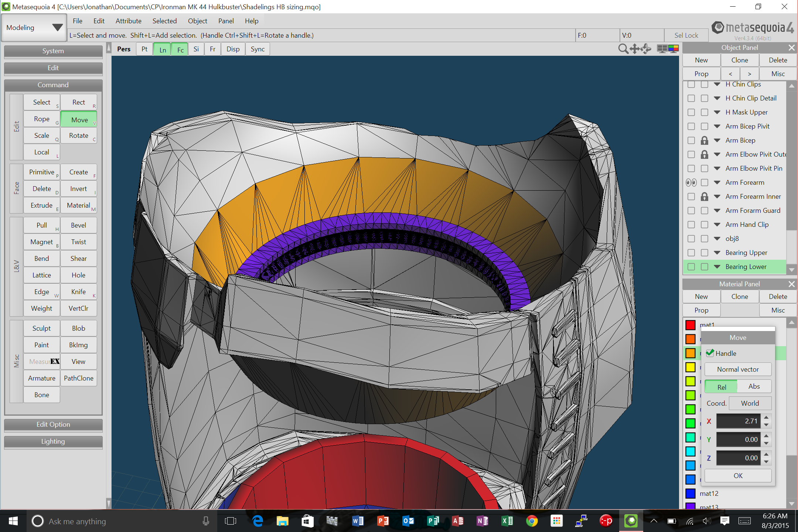The width and height of the screenshot is (798, 532).
Task: Close the Material Panel
Action: coord(791,284)
